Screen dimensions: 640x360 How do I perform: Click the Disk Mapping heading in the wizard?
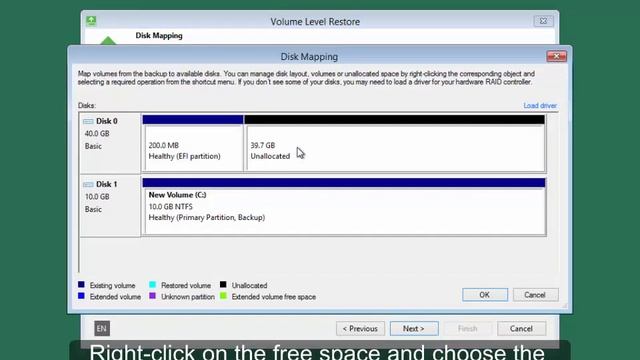point(159,36)
